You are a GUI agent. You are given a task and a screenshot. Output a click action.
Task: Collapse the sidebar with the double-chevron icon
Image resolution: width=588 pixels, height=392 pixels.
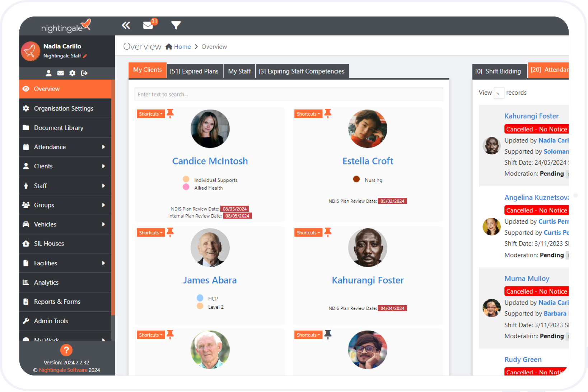[126, 25]
